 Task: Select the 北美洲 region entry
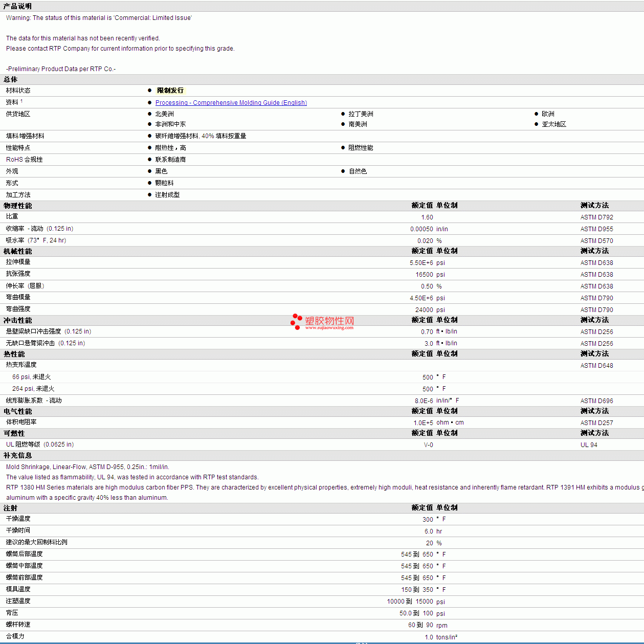164,114
